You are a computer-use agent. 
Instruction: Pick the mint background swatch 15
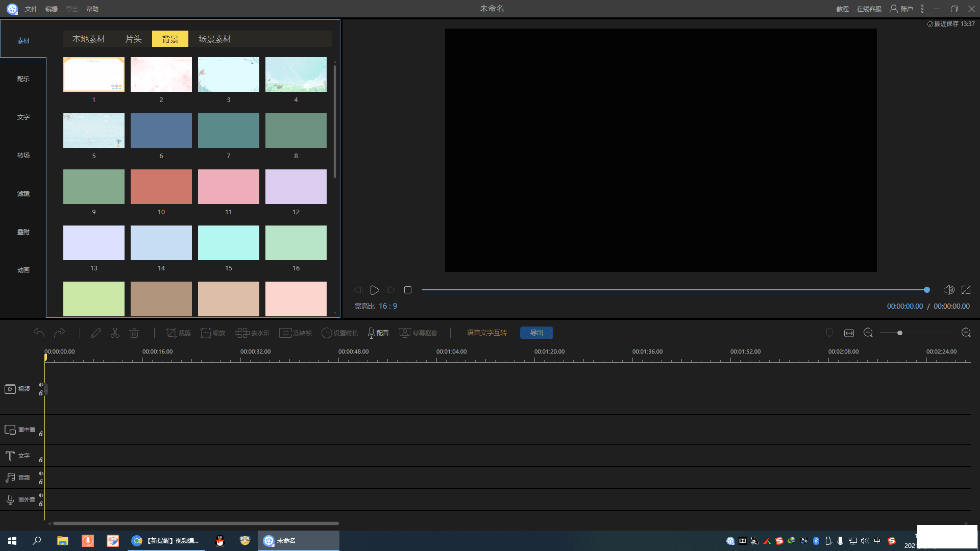pos(229,243)
